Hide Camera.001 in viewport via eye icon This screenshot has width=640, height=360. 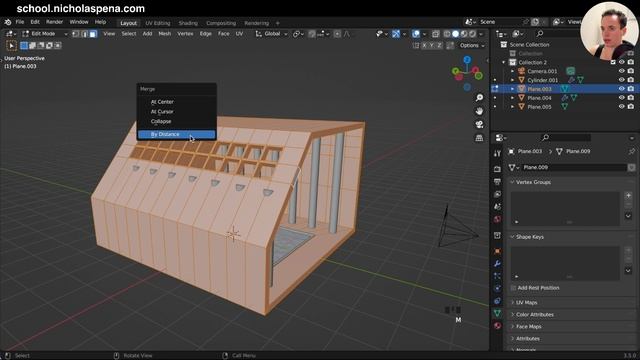pyautogui.click(x=622, y=71)
